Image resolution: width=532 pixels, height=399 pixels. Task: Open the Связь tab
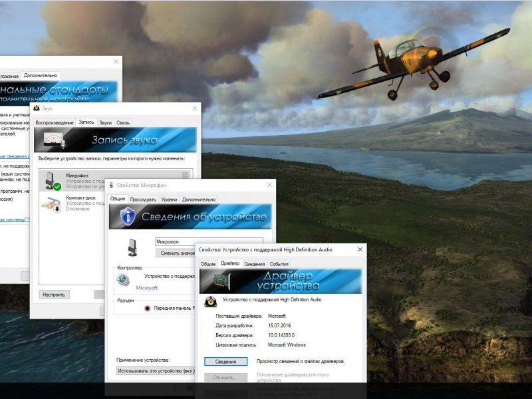tap(123, 123)
